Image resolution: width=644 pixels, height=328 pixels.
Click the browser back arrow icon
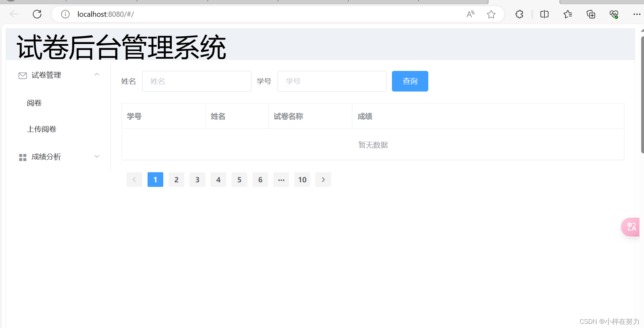(14, 14)
